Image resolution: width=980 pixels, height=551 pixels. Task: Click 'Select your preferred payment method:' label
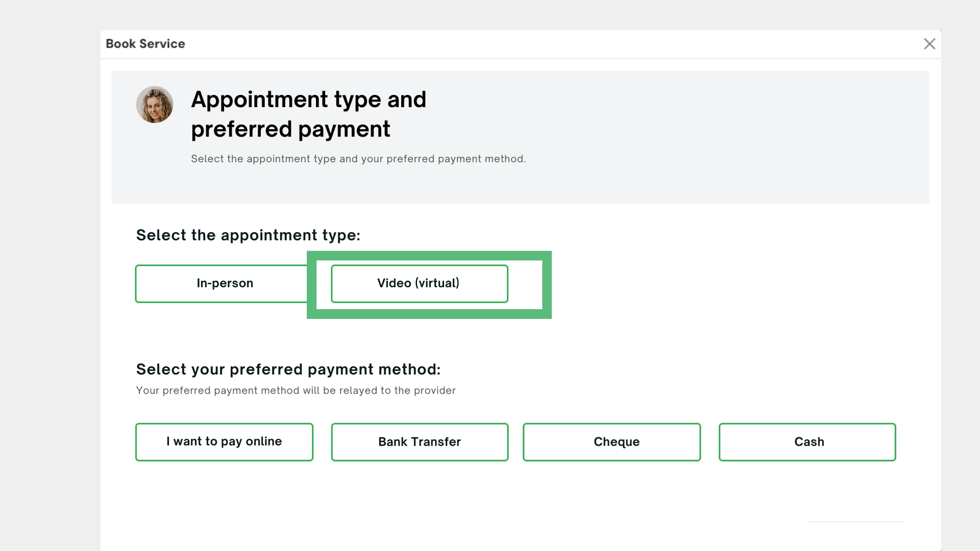point(288,370)
